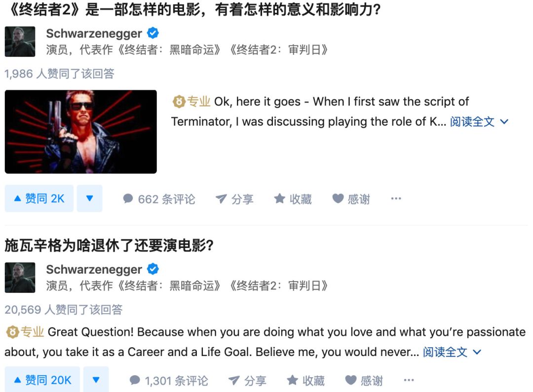Open the 662 条评论 comments
533x392 pixels.
[159, 199]
